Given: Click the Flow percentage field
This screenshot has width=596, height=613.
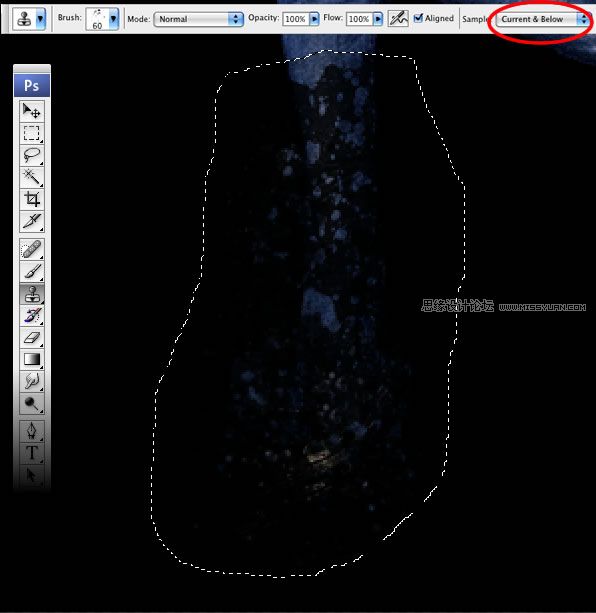Looking at the screenshot, I should pos(359,19).
